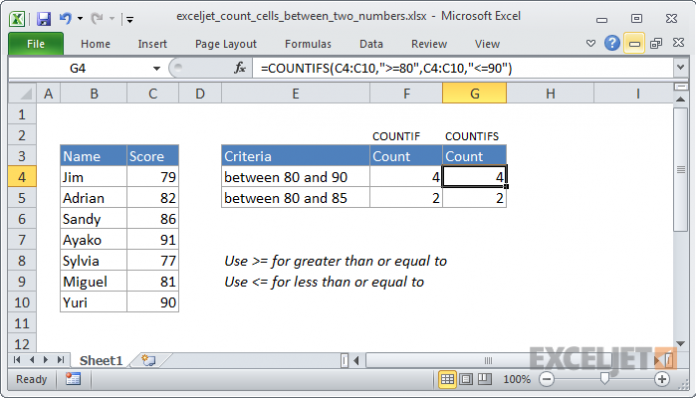The image size is (696, 398).
Task: Expand the formula bar
Action: click(x=680, y=68)
